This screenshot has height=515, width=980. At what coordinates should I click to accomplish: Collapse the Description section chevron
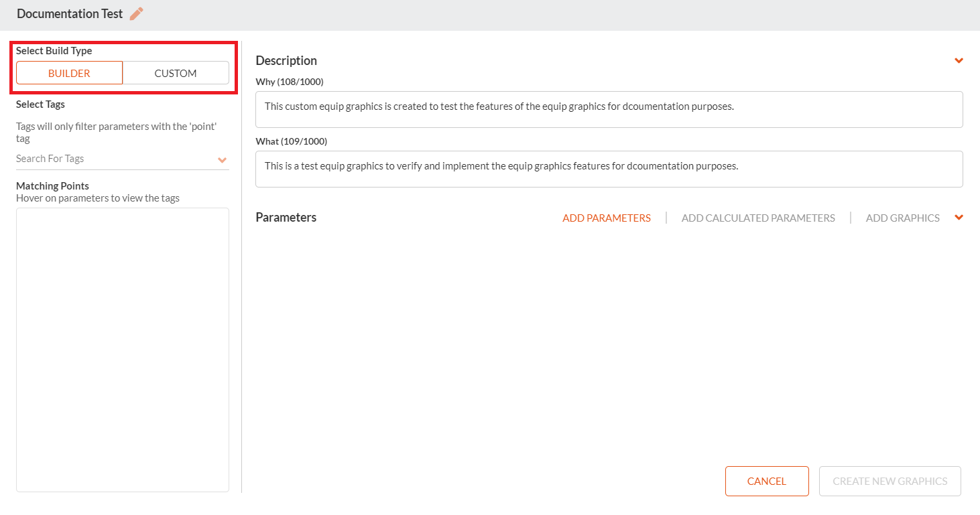959,60
